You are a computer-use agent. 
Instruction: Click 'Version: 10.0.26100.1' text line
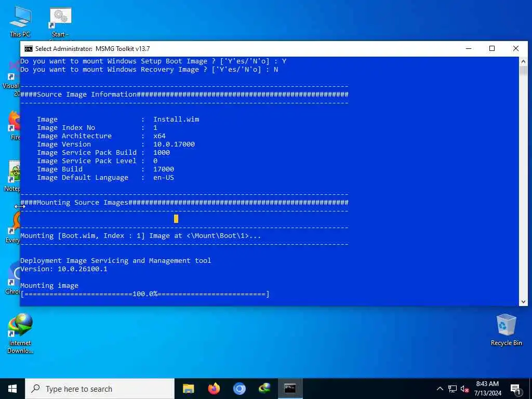point(64,269)
